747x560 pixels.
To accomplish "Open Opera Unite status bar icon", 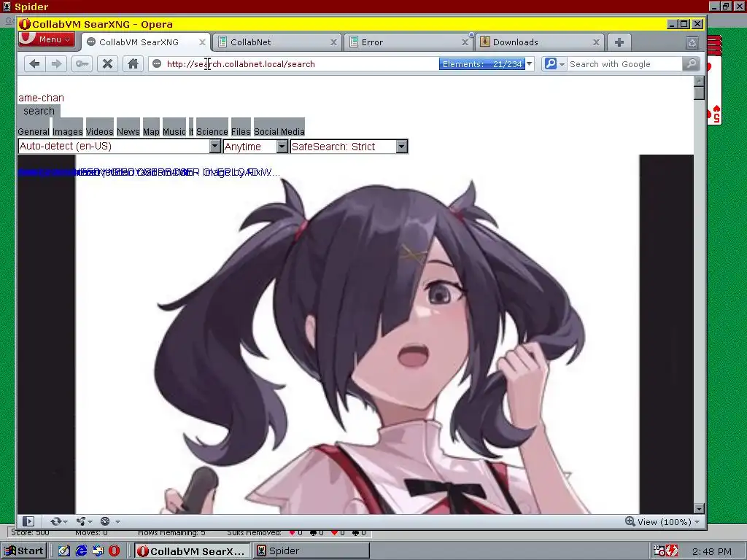I will click(81, 521).
